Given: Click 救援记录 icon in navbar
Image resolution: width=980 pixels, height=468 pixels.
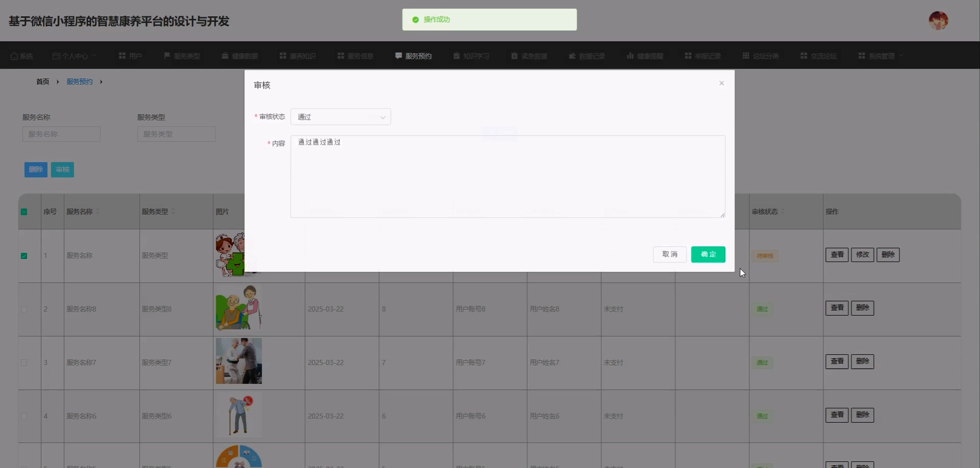Looking at the screenshot, I should coord(572,56).
